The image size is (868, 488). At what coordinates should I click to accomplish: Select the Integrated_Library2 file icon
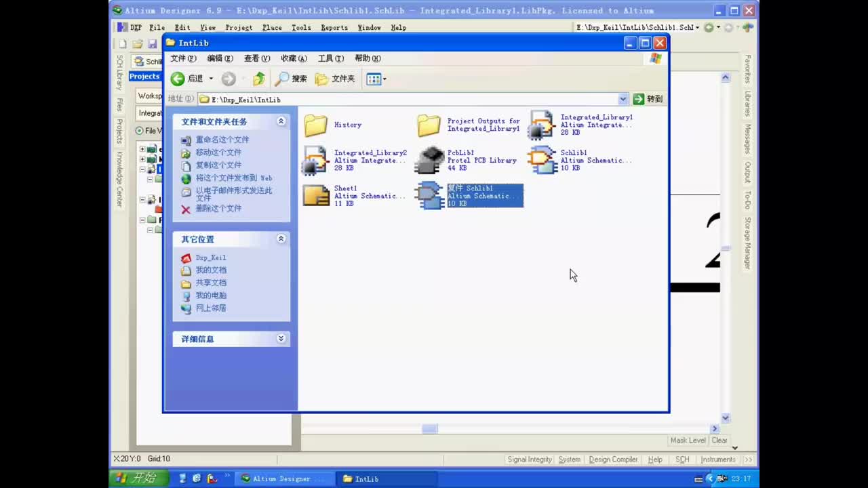316,161
